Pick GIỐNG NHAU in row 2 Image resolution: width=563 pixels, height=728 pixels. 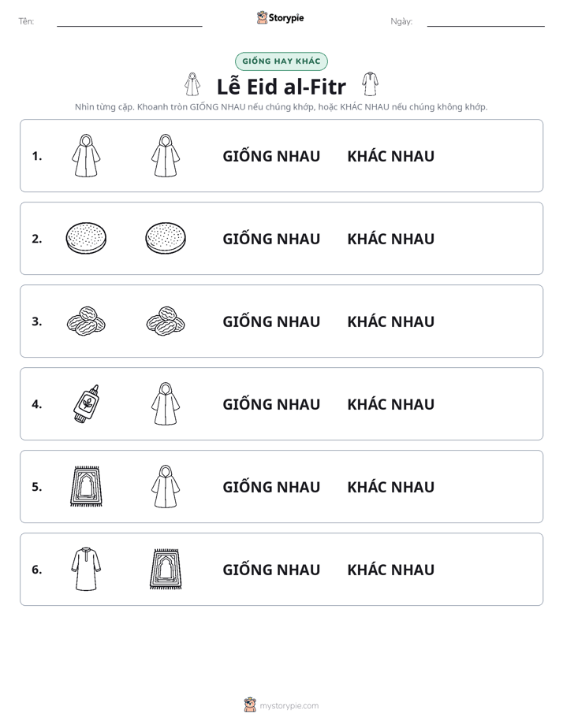271,239
